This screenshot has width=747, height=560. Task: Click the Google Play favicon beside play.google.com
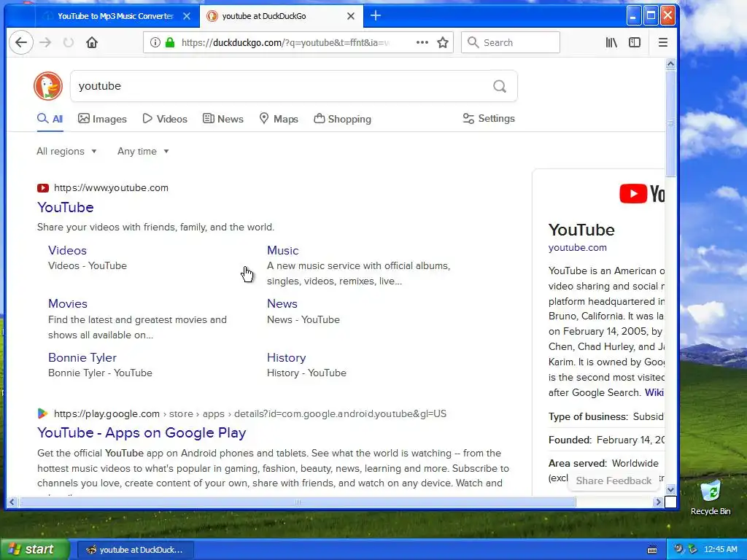click(x=43, y=413)
